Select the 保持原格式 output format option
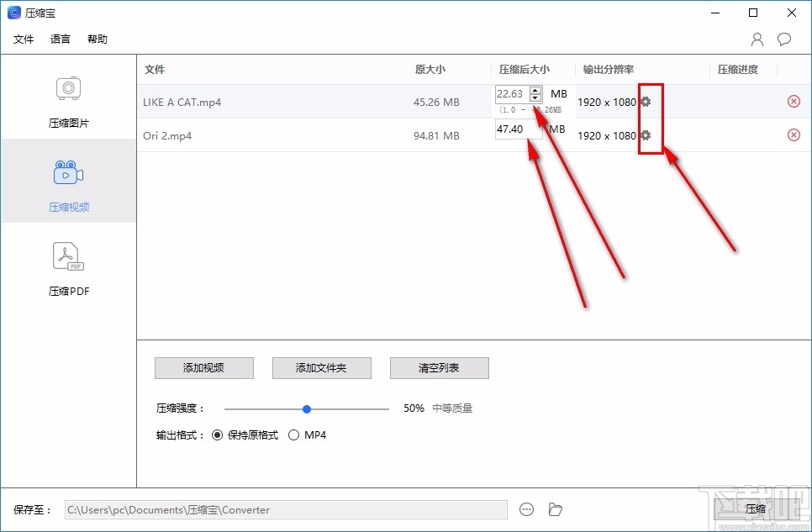812x532 pixels. pyautogui.click(x=218, y=435)
